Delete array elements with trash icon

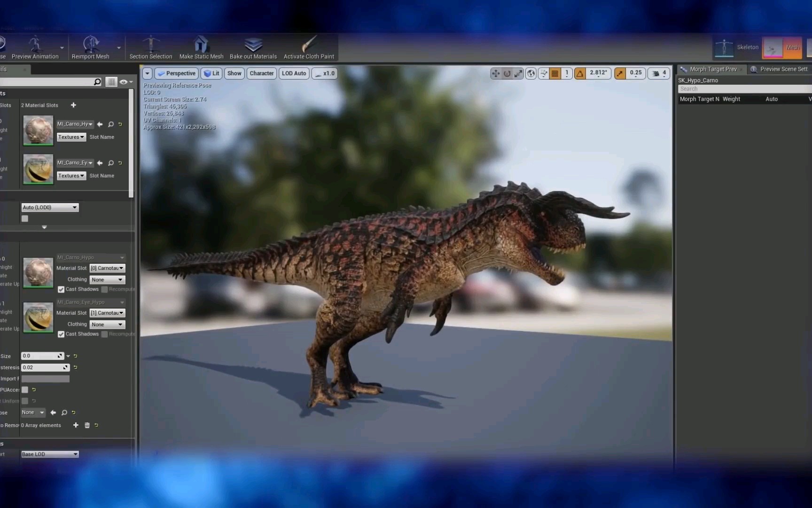[87, 425]
